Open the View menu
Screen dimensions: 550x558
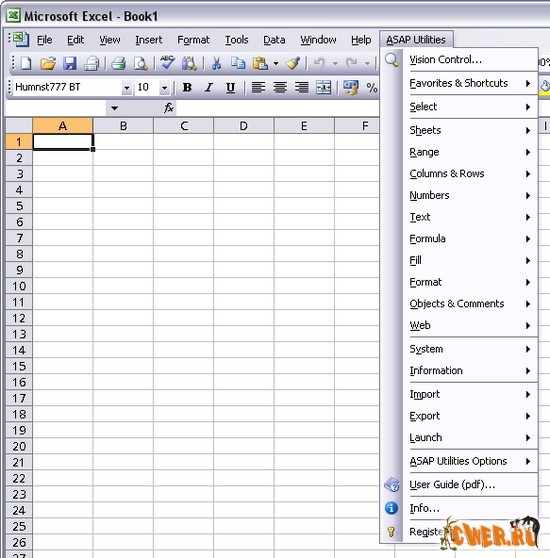(110, 40)
